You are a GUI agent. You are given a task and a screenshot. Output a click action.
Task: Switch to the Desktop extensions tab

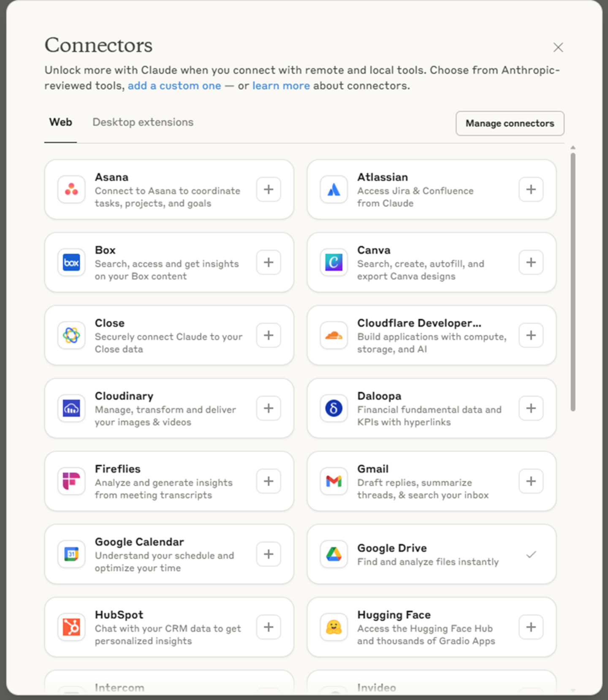click(143, 122)
